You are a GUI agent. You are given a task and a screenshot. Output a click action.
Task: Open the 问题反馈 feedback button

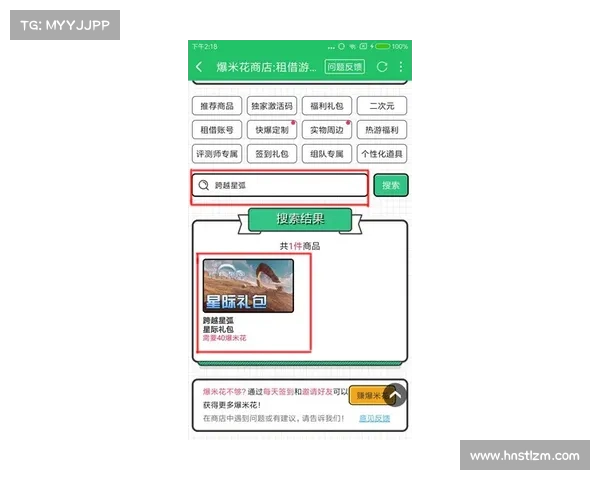[344, 67]
